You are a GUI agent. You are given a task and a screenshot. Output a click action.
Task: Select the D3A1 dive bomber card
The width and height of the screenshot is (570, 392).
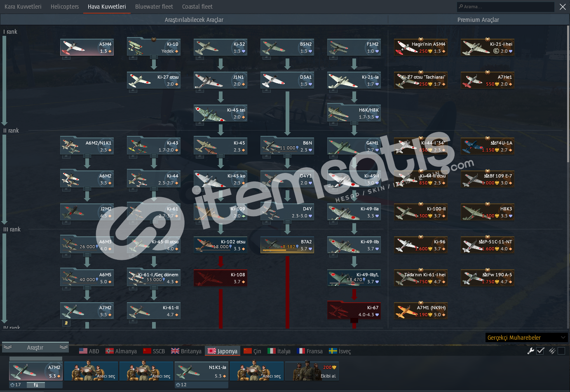click(287, 80)
